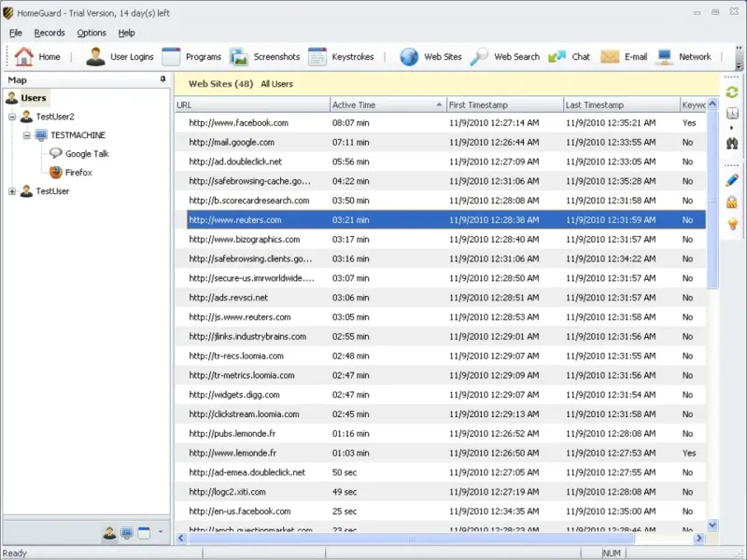Collapse the TESTMACHINE node
747x560 pixels.
point(27,135)
